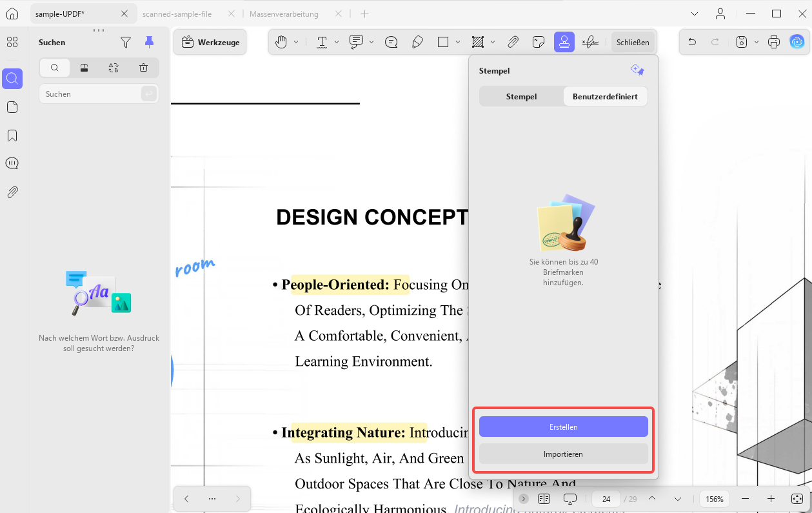Click the zoom in plus button
Screen dimensions: 812x513
point(771,499)
